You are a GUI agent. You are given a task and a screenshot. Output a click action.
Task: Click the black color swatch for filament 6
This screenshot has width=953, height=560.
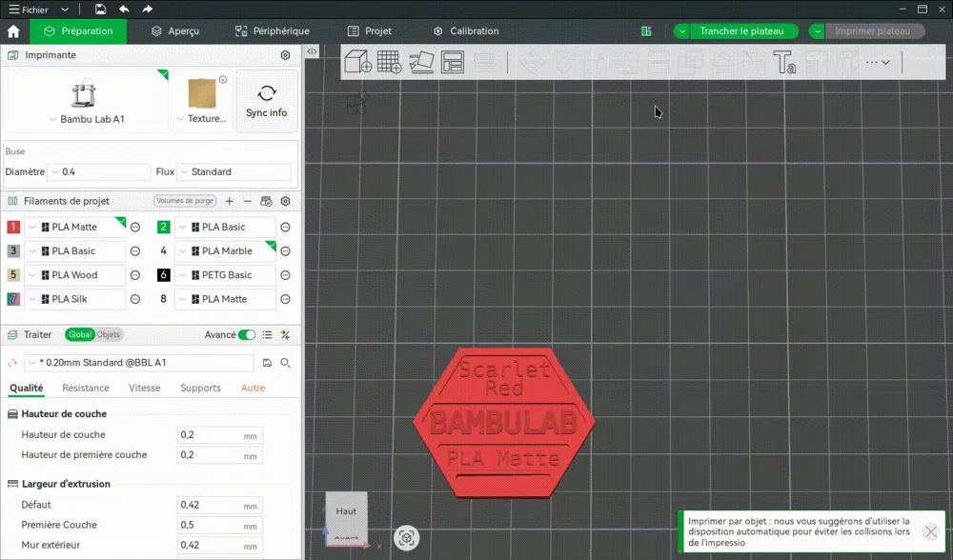pos(164,275)
